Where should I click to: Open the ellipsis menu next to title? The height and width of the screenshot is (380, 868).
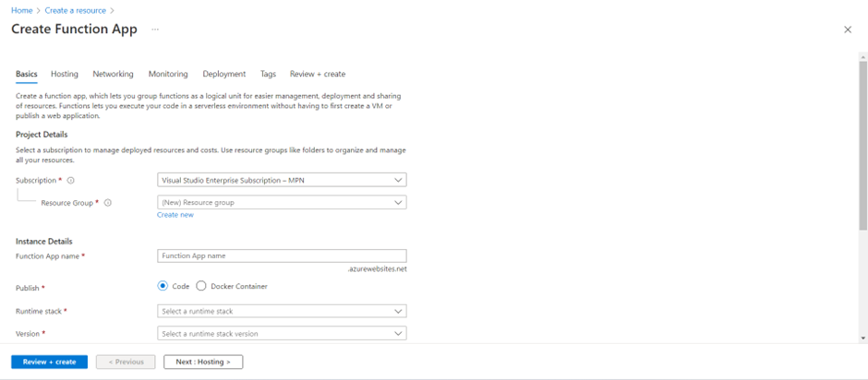pos(155,30)
